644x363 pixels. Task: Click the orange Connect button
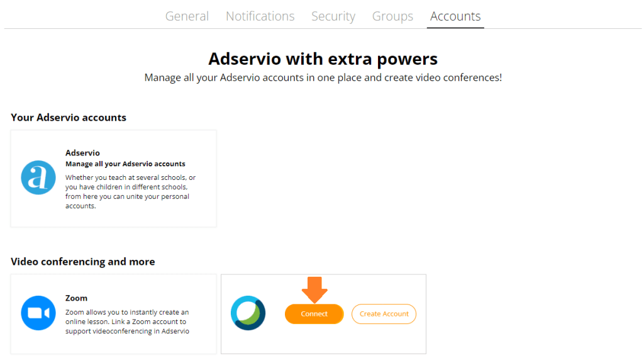click(x=314, y=314)
